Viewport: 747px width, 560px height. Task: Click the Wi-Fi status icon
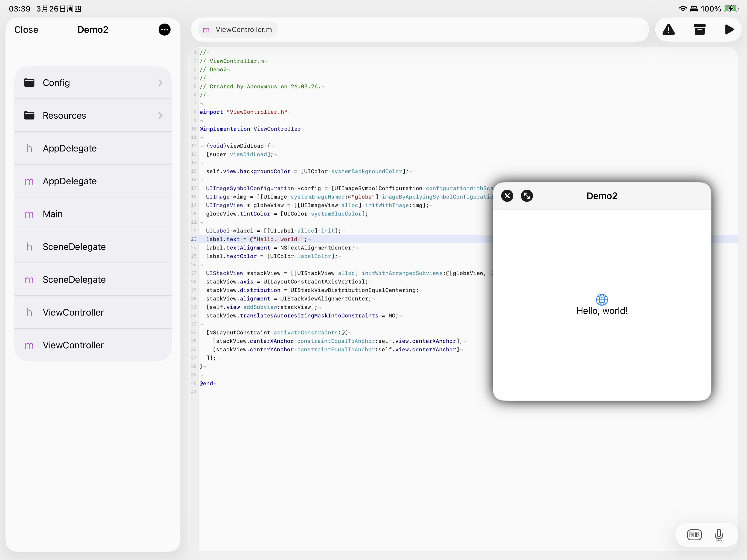coord(683,9)
